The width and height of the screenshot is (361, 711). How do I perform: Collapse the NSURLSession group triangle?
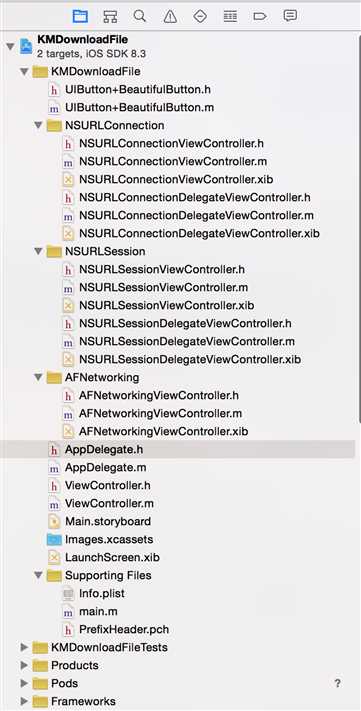pyautogui.click(x=39, y=251)
